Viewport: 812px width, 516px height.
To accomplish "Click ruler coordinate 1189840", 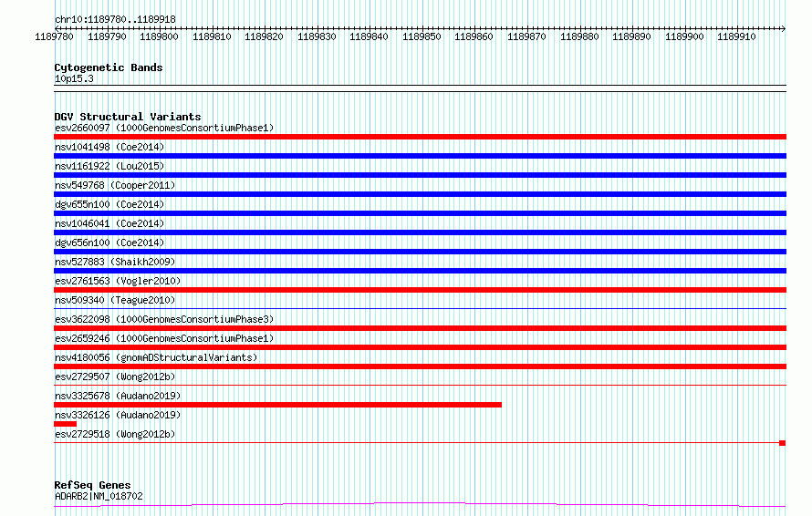I will 369,36.
